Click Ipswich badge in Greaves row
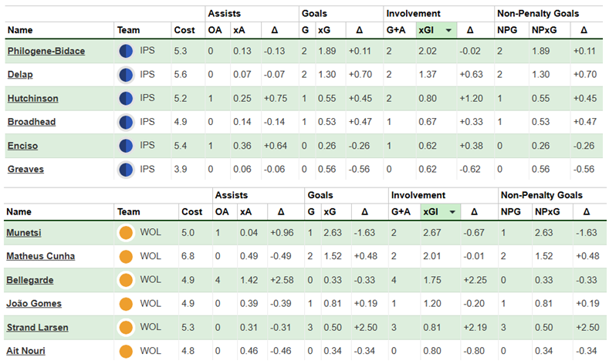Image resolution: width=609 pixels, height=364 pixels. [x=126, y=169]
